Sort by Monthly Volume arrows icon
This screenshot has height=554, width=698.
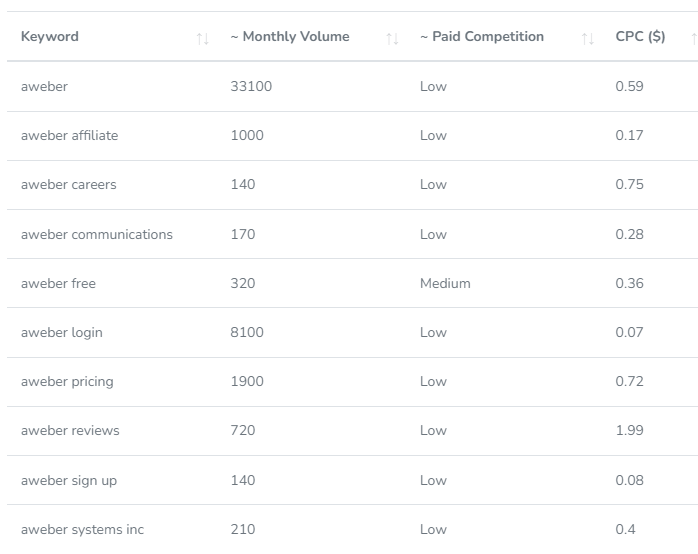tap(392, 39)
